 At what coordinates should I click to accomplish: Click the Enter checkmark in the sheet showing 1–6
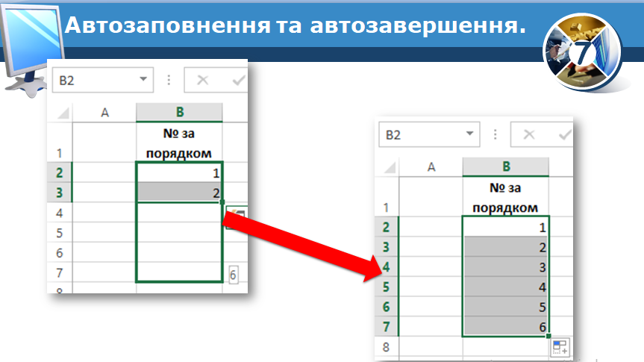565,135
